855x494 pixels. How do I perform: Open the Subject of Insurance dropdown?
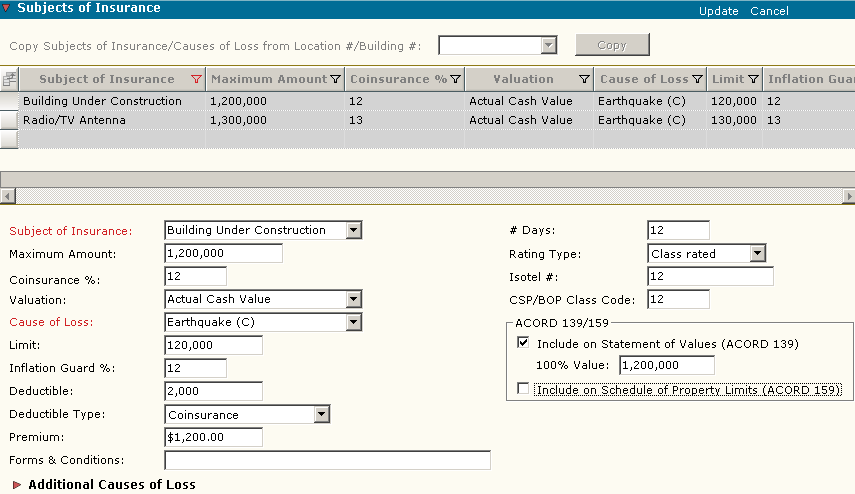point(353,230)
